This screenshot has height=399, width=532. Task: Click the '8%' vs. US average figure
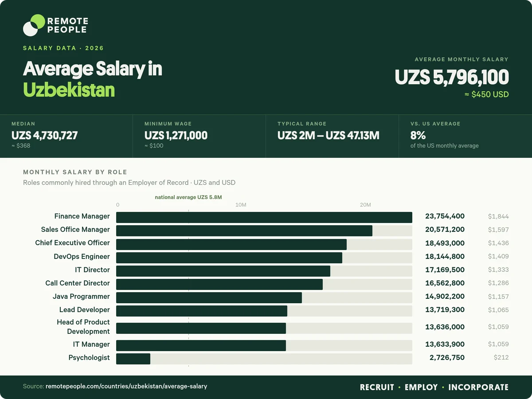point(418,136)
